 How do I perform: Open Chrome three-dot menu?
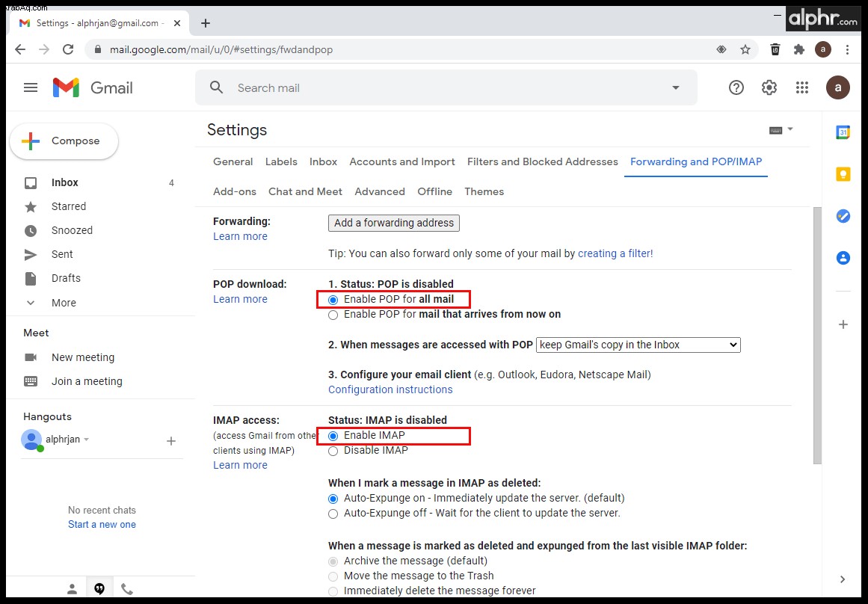[x=847, y=49]
